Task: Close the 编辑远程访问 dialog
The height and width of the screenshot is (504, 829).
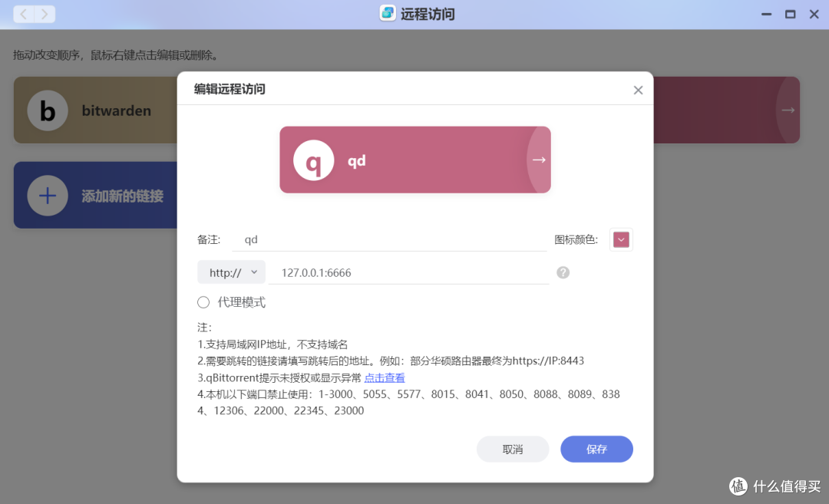Action: coord(638,91)
